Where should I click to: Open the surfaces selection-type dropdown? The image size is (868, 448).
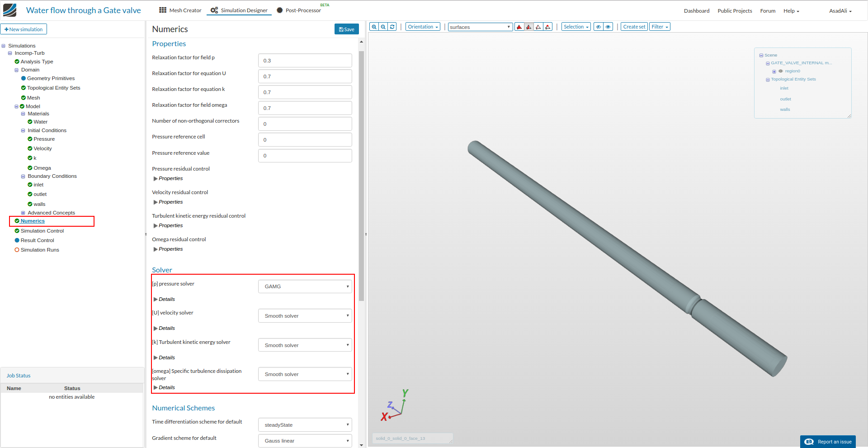pyautogui.click(x=481, y=27)
